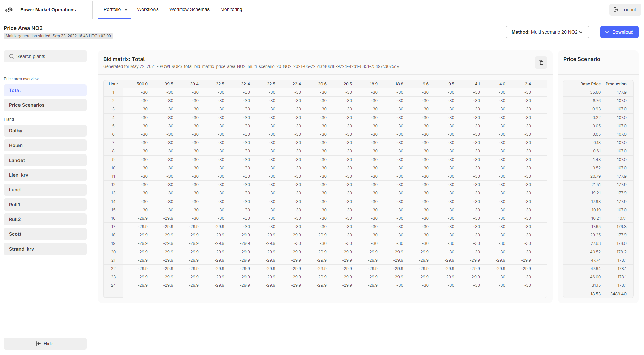Viewport: 644px width, 355px height.
Task: Click the search magnifier icon in the plants field
Action: coord(12,56)
